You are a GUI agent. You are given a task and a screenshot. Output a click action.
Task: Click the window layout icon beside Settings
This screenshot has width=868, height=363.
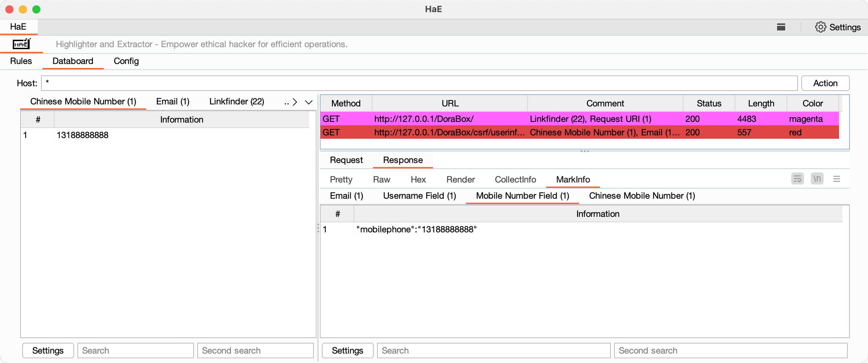[781, 27]
